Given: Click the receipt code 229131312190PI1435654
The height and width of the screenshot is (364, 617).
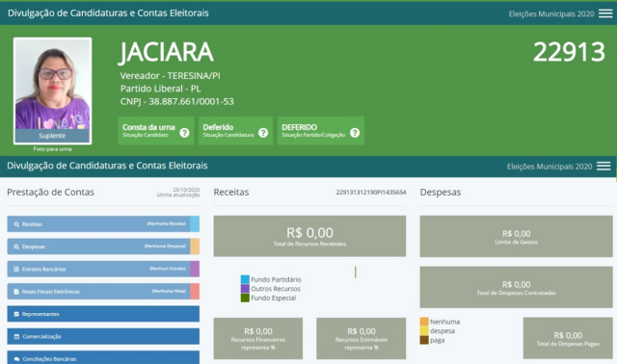Looking at the screenshot, I should [x=371, y=193].
